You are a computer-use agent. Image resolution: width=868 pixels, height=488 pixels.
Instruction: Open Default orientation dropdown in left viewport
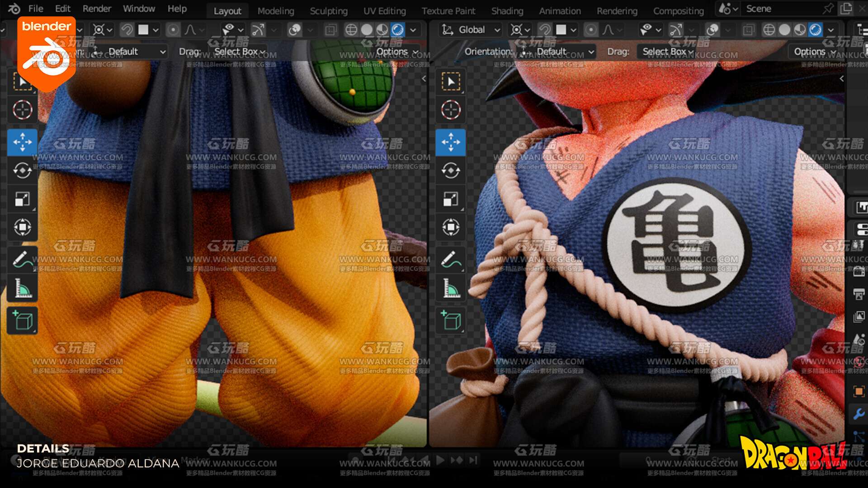tap(128, 52)
